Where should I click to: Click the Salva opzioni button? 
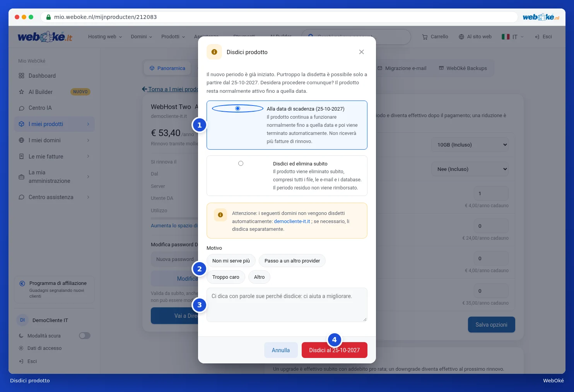(x=492, y=325)
